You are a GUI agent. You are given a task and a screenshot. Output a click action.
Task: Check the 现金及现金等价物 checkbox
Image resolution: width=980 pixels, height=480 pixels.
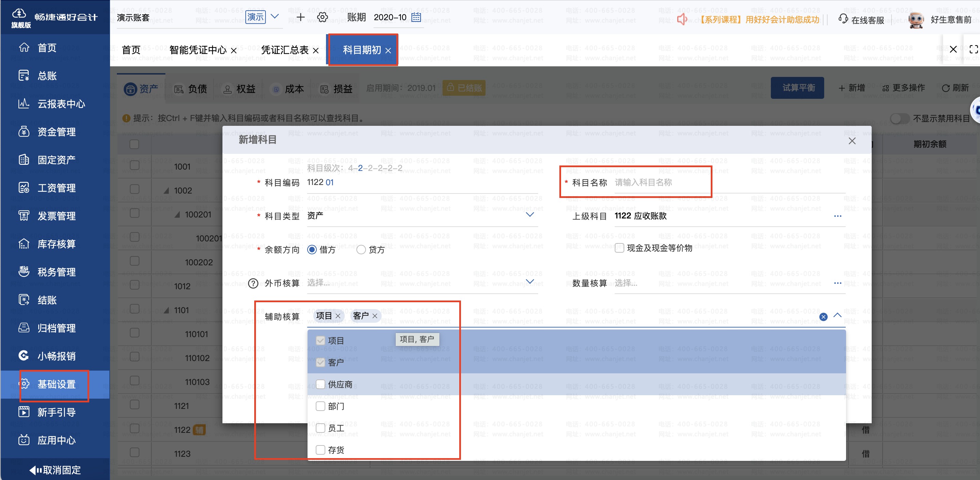[x=620, y=248]
